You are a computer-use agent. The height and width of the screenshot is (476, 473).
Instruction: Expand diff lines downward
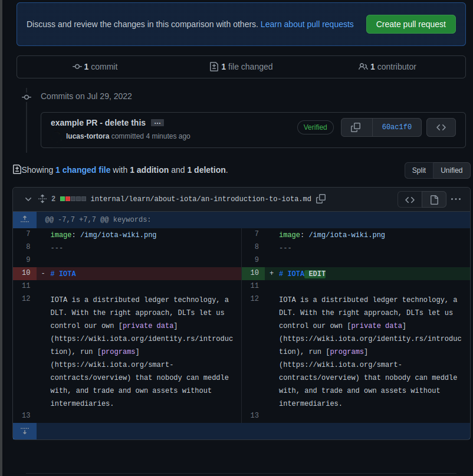25,431
